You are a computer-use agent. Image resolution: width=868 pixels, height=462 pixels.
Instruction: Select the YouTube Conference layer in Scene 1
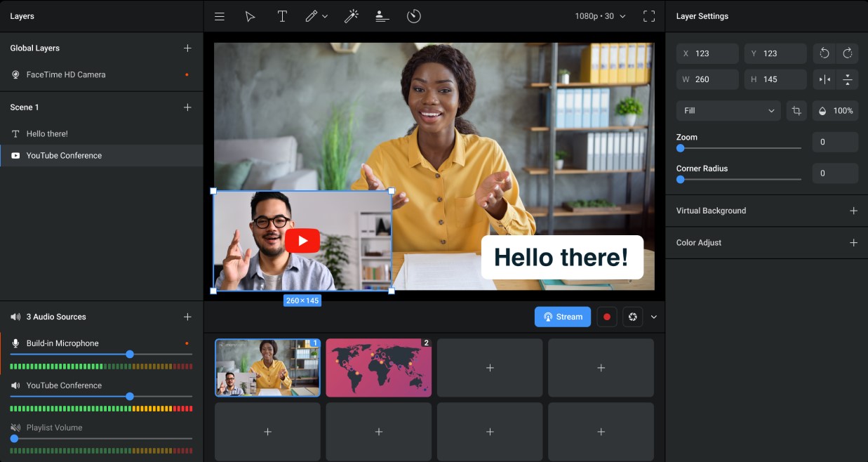click(x=102, y=156)
